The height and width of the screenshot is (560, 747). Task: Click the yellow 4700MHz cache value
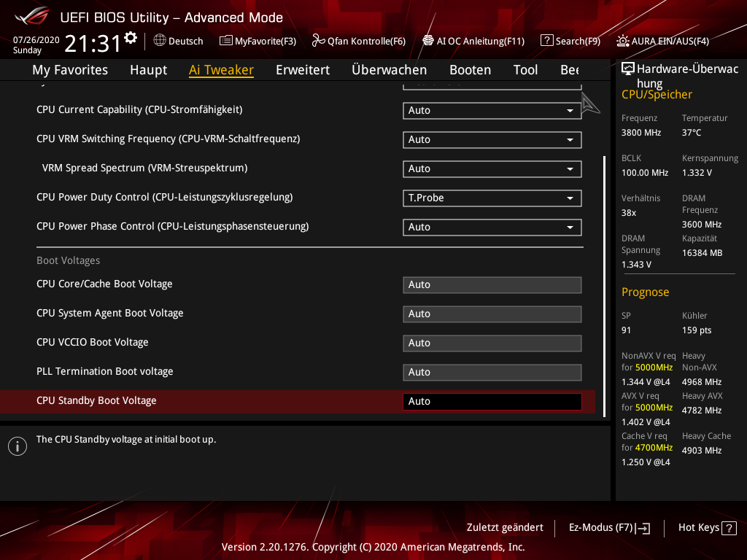coord(654,448)
